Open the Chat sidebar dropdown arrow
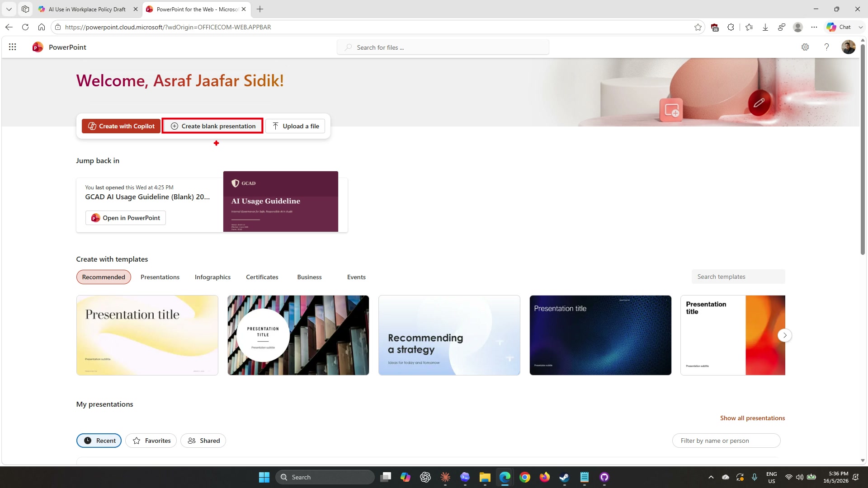The height and width of the screenshot is (488, 868). coord(860,27)
